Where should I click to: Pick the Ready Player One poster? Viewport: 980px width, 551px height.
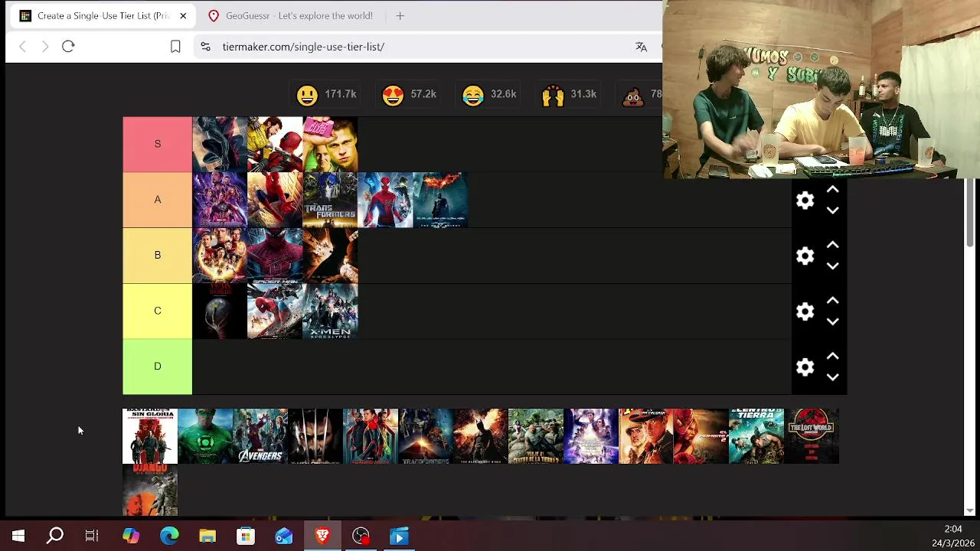click(591, 436)
